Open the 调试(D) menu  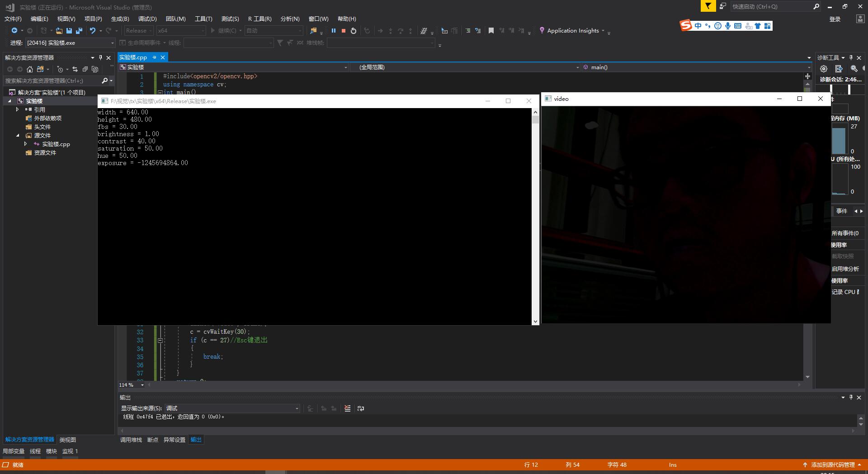[147, 19]
